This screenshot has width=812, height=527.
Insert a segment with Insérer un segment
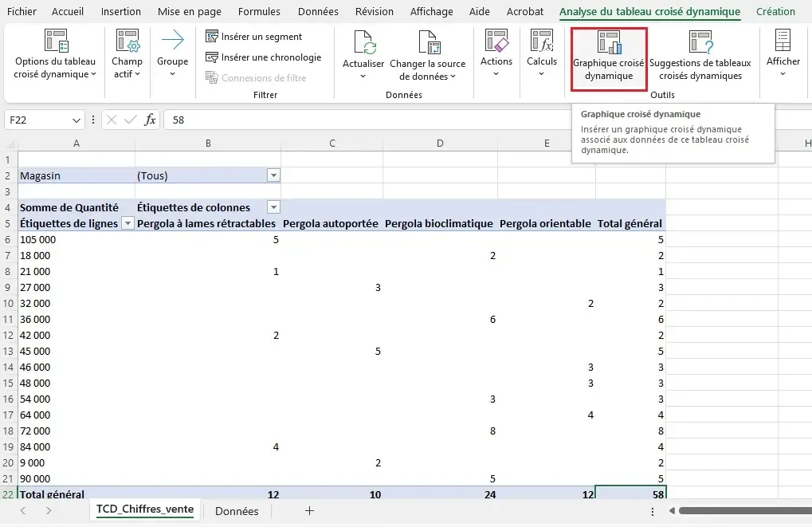(x=255, y=37)
